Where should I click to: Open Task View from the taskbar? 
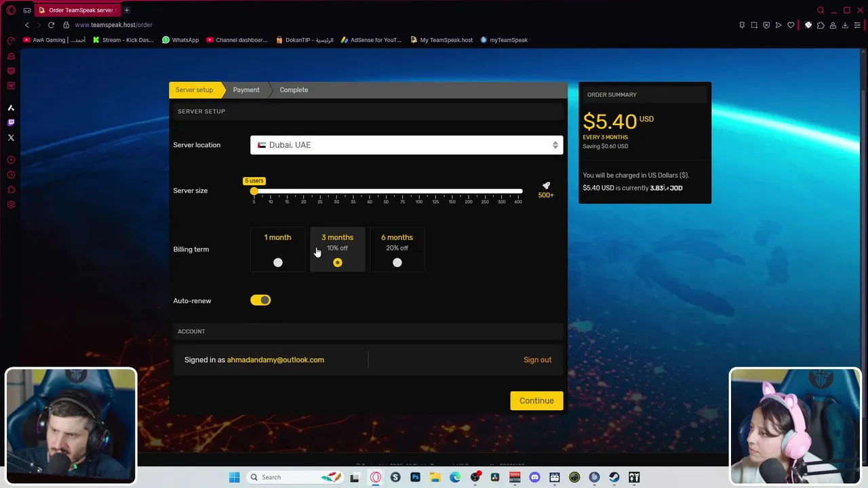click(355, 477)
